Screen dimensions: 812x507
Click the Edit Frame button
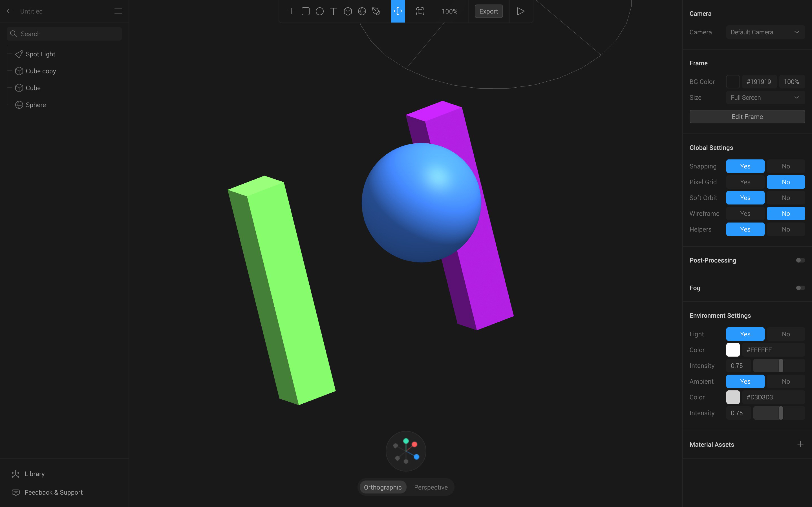747,116
